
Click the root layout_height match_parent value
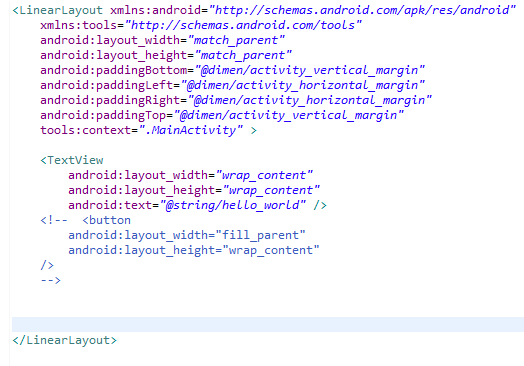click(243, 55)
